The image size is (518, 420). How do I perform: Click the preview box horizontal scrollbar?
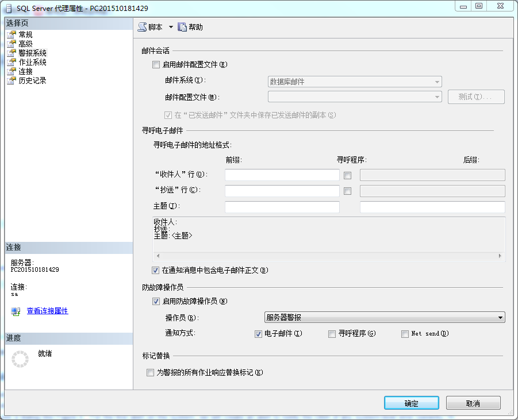[x=328, y=256]
